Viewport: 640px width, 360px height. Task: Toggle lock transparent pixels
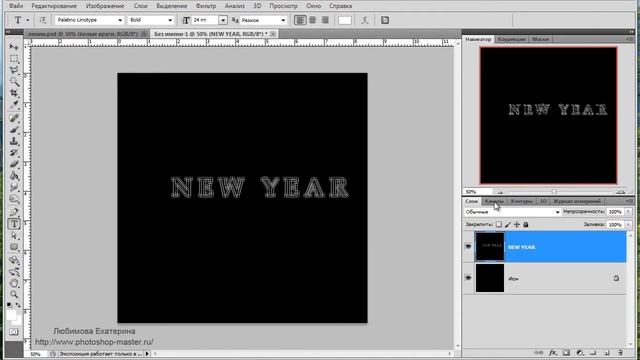coord(499,224)
